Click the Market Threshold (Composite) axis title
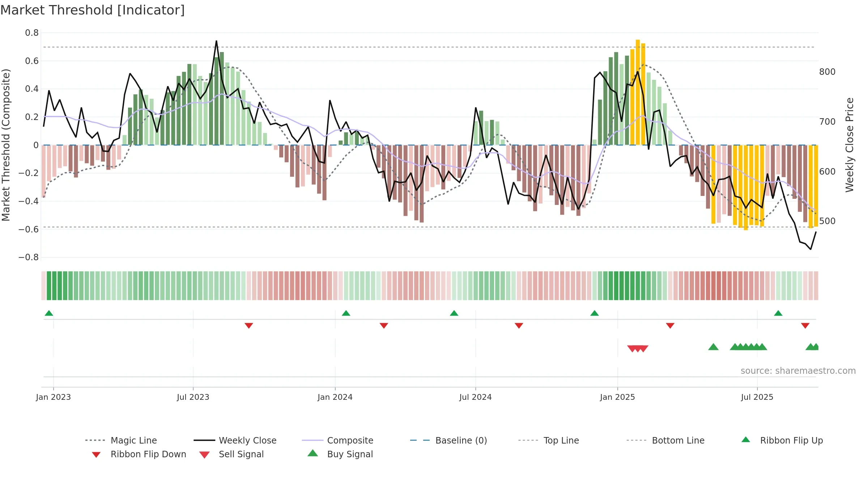Viewport: 868px width, 488px height. (x=6, y=145)
